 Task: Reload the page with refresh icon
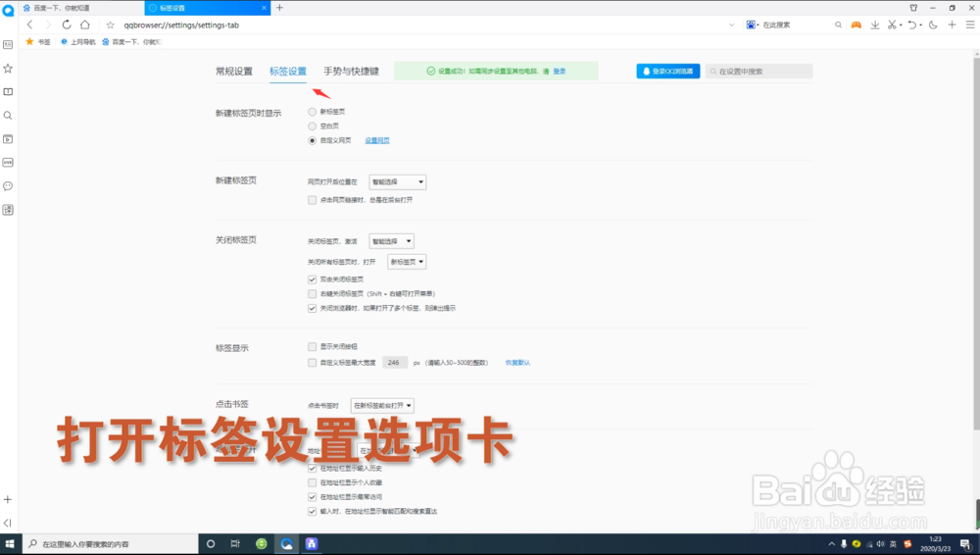67,25
